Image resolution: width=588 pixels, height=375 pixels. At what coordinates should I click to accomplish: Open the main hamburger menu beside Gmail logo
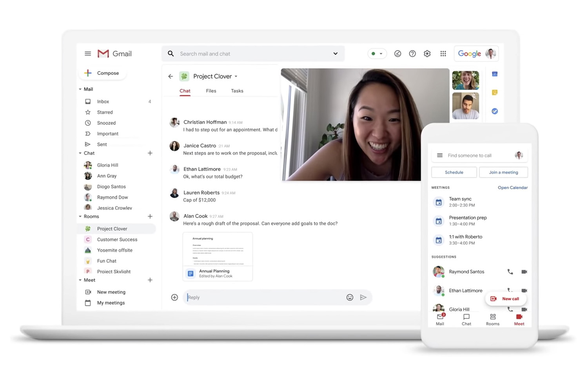click(88, 54)
